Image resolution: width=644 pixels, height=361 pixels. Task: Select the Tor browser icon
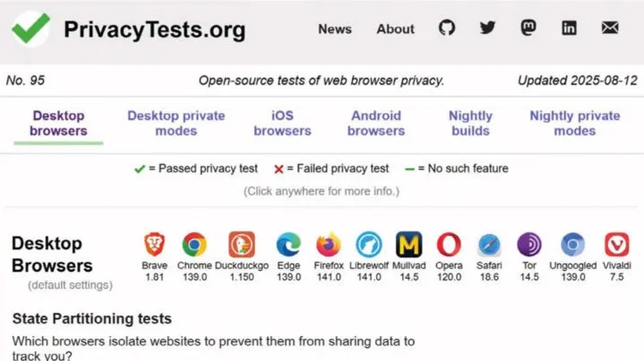click(x=529, y=244)
